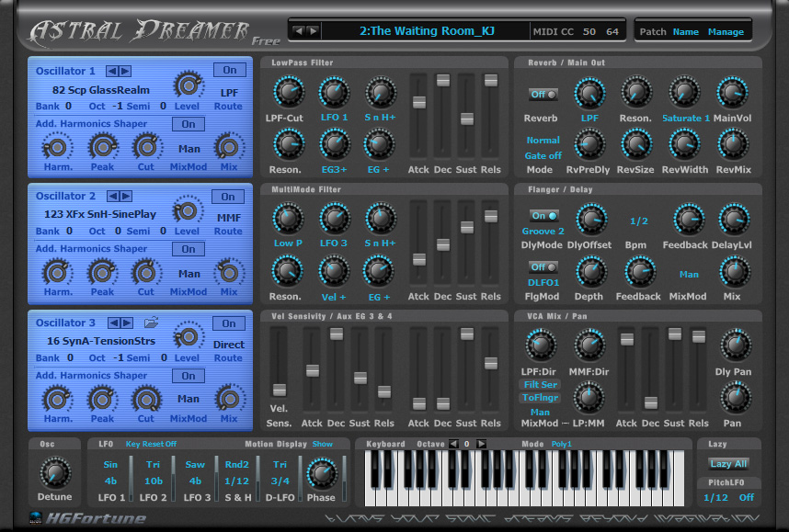Toggle the Delay On switch
Image resolution: width=789 pixels, height=532 pixels.
coord(544,216)
